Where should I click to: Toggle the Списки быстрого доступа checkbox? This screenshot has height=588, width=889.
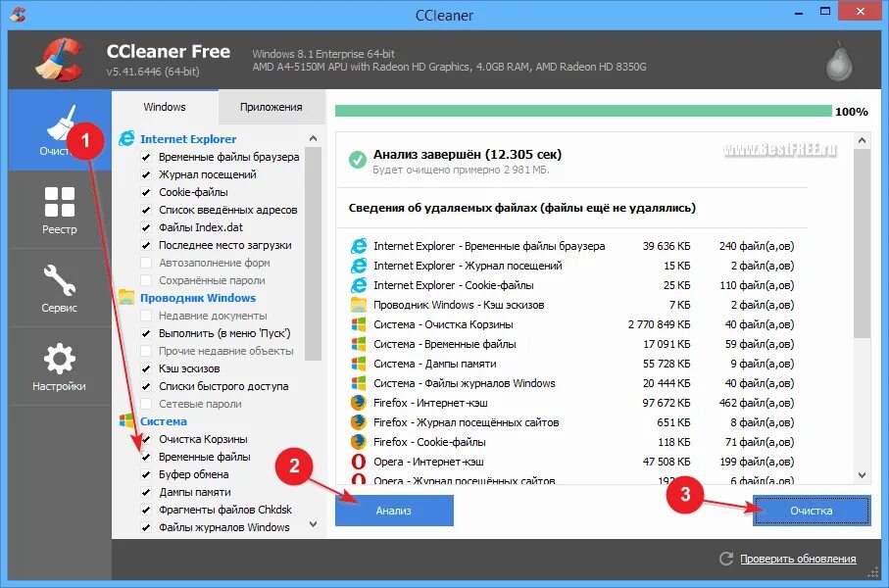tap(146, 386)
